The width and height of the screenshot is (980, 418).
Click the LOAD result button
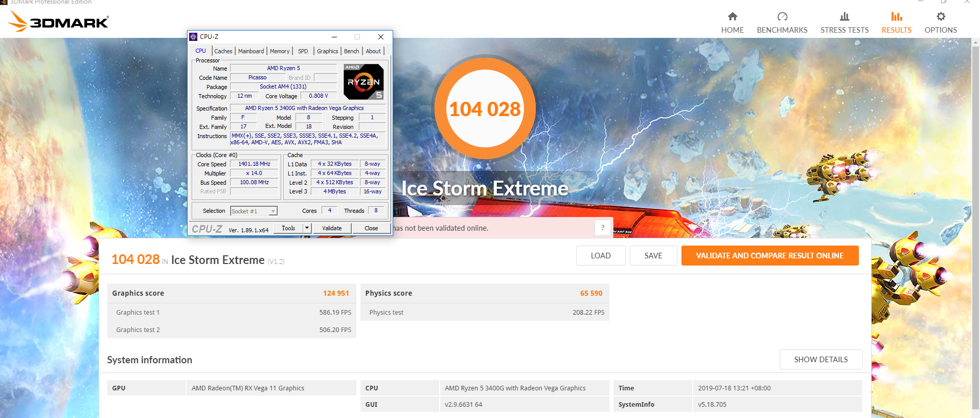pos(601,256)
